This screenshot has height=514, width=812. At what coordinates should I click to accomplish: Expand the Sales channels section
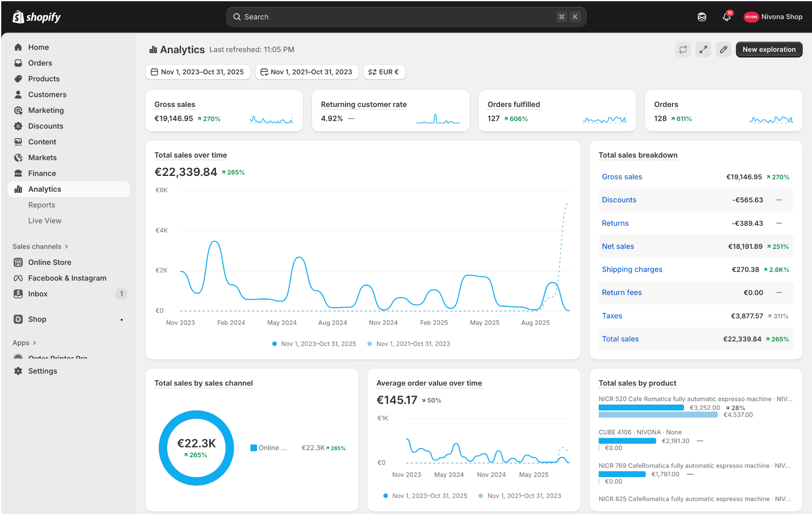tap(40, 246)
